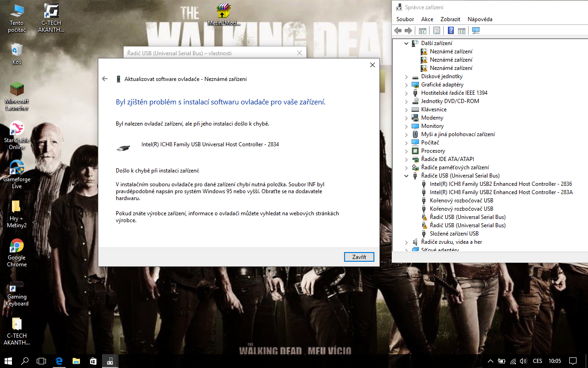Click the CES input language indicator

537,361
